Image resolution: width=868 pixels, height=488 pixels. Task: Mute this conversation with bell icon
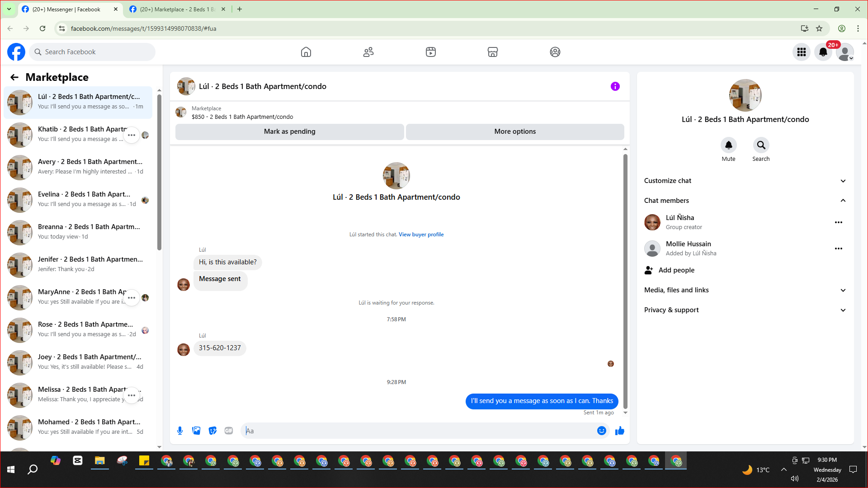[728, 145]
